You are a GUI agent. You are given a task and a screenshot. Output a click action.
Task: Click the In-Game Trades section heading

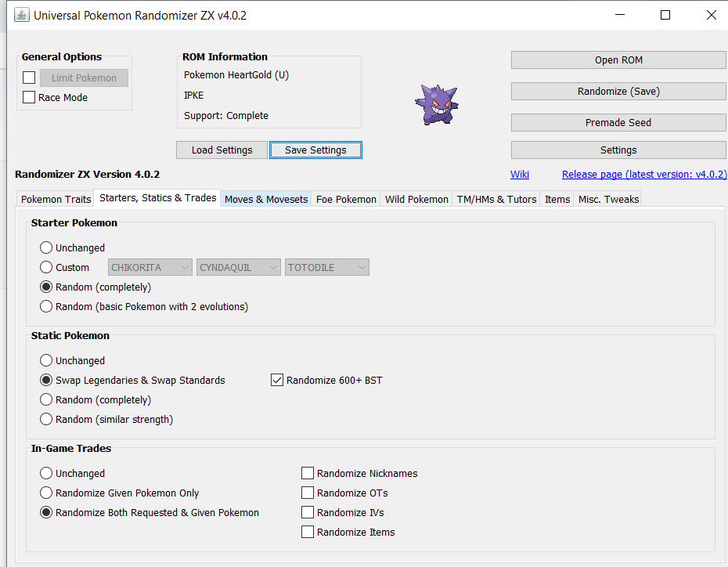71,448
